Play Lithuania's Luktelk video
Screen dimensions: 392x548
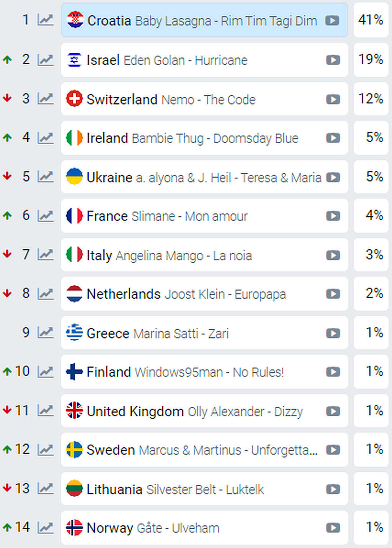tap(333, 489)
